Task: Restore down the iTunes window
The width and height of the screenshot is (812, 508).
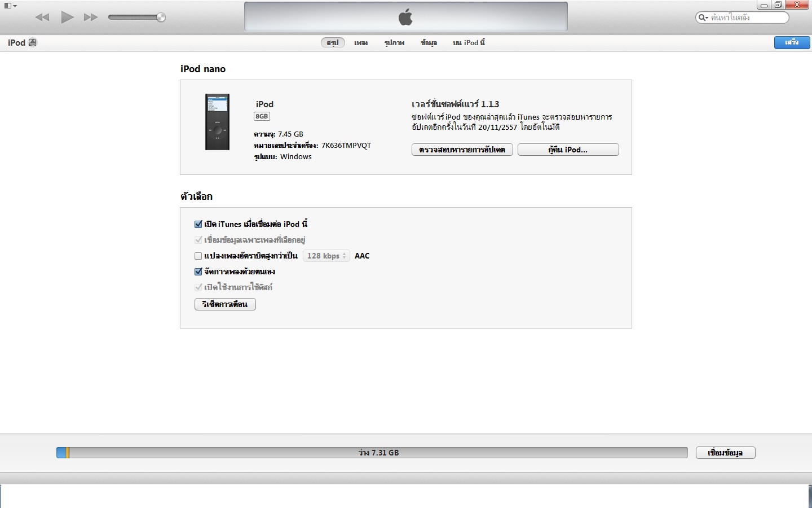Action: click(778, 5)
